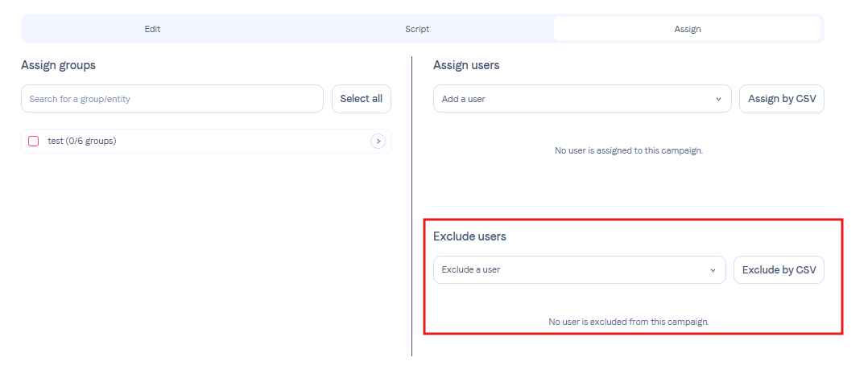Image resolution: width=868 pixels, height=386 pixels.
Task: Click the 'No user is assigned' message
Action: 629,150
